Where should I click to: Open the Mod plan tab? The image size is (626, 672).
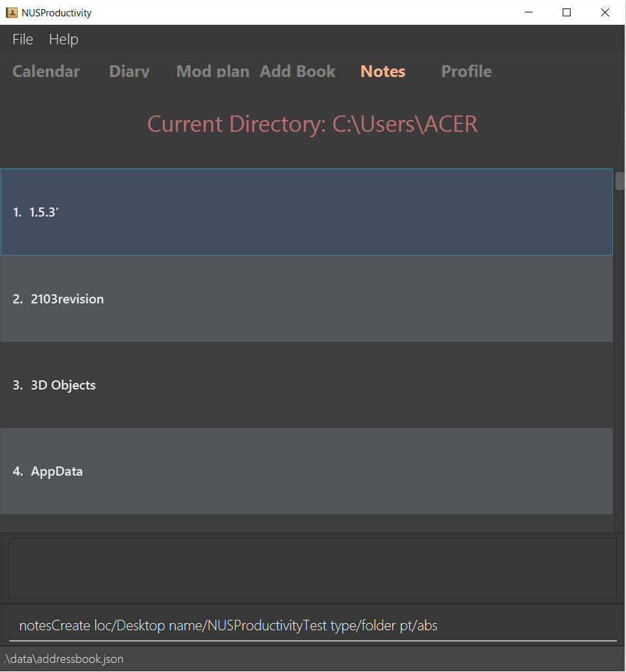[213, 71]
